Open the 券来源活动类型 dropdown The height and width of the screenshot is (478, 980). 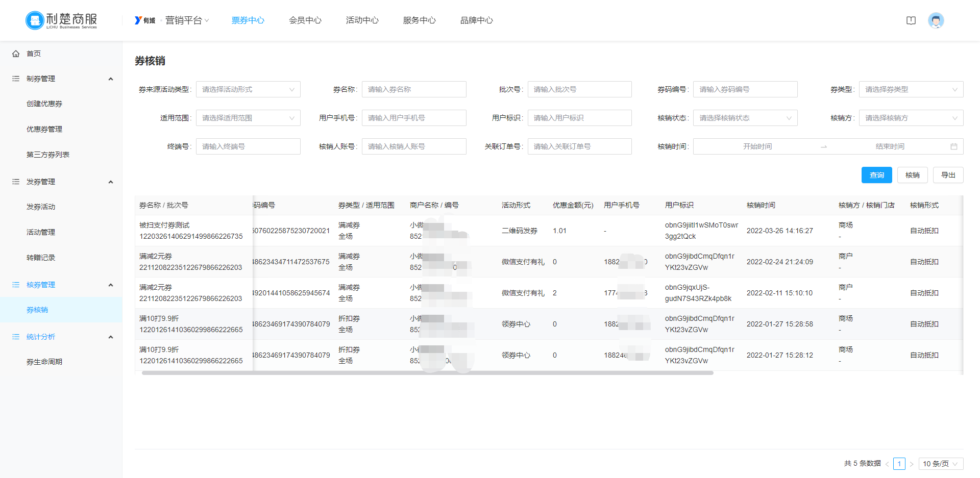(x=248, y=89)
